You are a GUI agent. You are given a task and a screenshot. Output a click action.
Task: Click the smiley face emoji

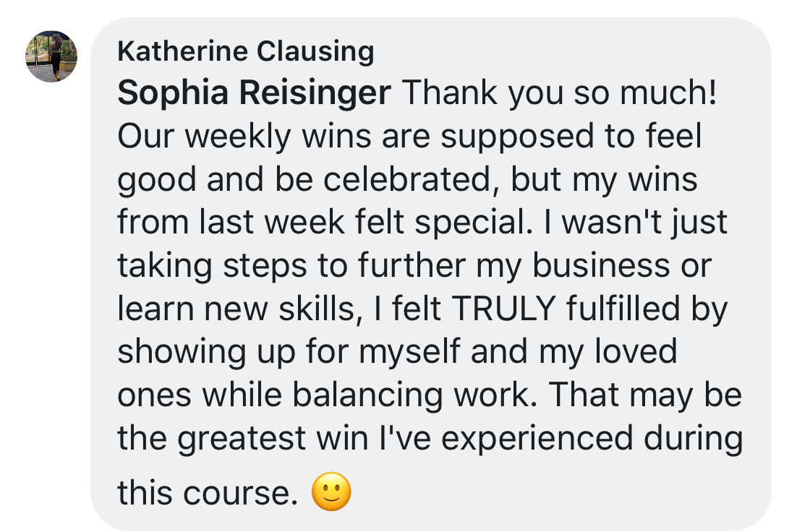click(x=331, y=492)
